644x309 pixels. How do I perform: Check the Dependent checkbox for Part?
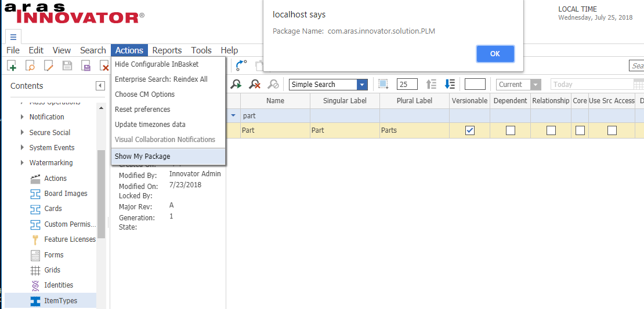pyautogui.click(x=511, y=130)
